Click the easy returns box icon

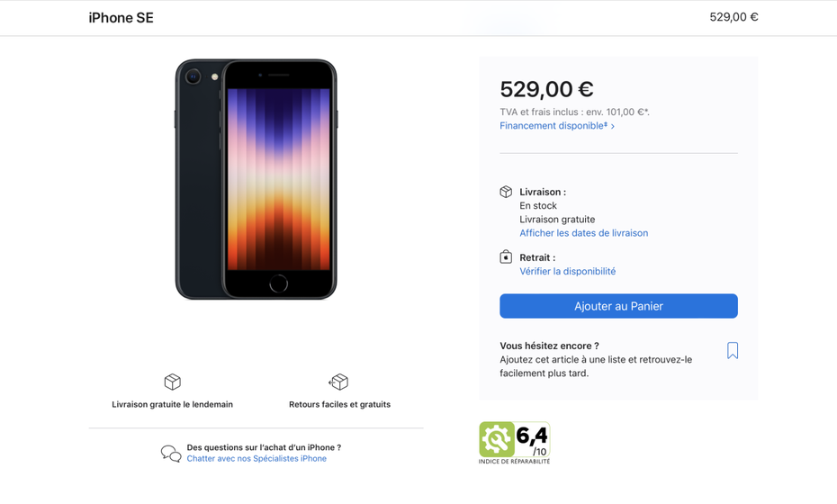pos(338,382)
